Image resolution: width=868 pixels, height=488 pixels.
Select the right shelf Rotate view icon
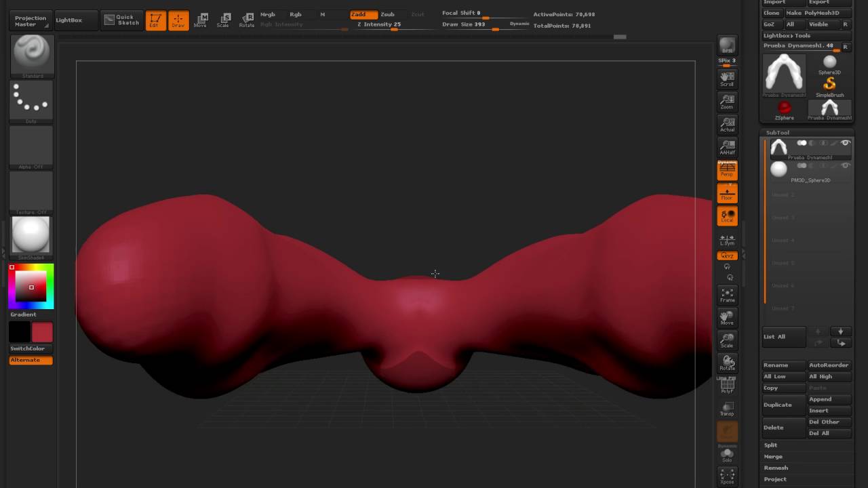[727, 363]
